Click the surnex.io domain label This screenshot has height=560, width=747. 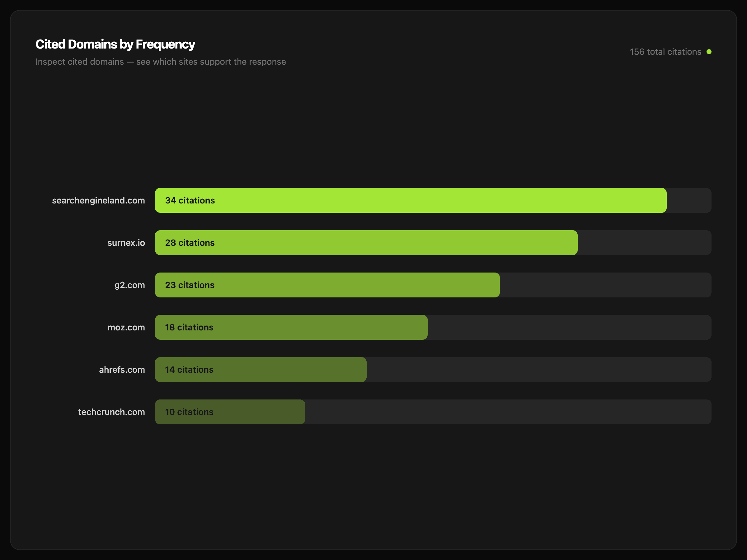coord(126,243)
